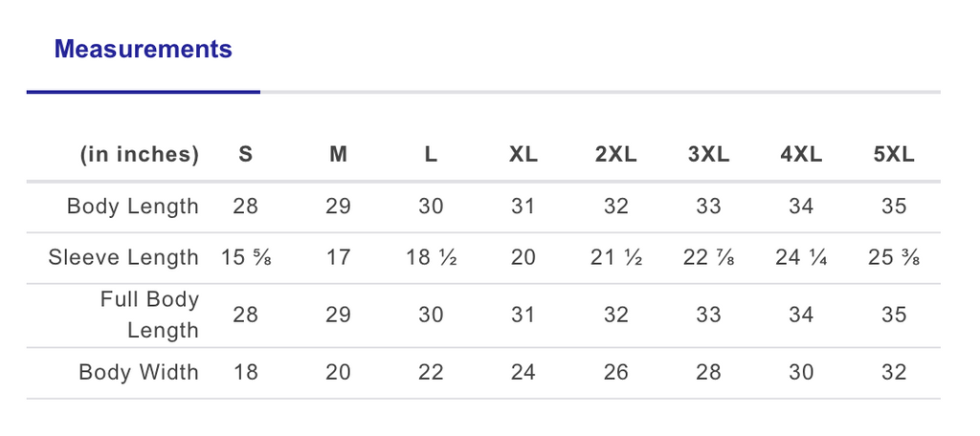
Task: Click the L size column header
Action: [431, 154]
